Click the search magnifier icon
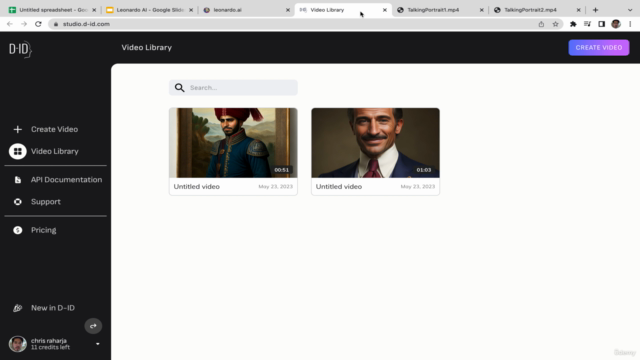 (180, 88)
